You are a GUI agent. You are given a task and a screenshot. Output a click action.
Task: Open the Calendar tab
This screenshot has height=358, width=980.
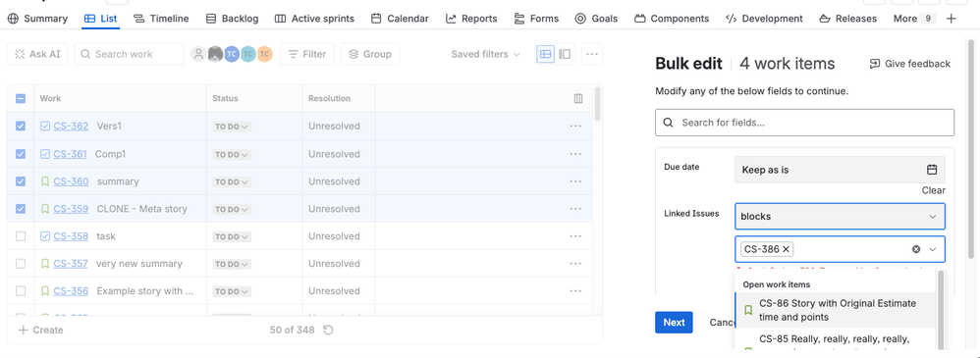pyautogui.click(x=400, y=19)
